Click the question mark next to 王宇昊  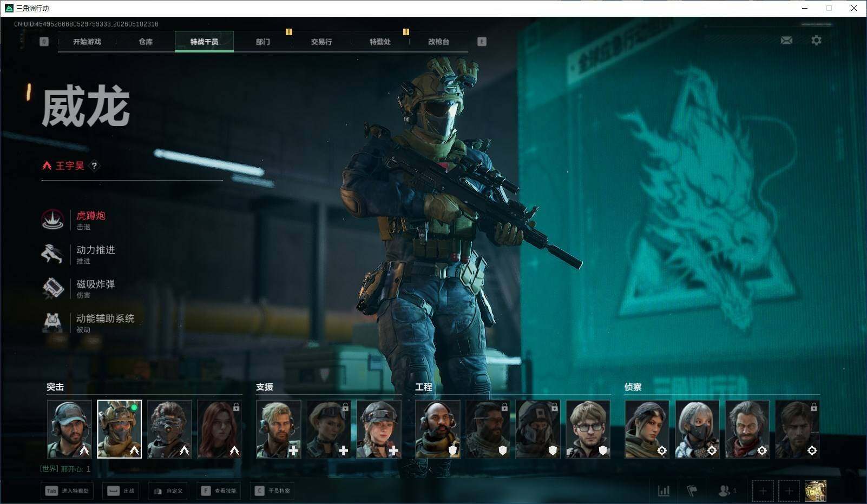click(x=94, y=166)
